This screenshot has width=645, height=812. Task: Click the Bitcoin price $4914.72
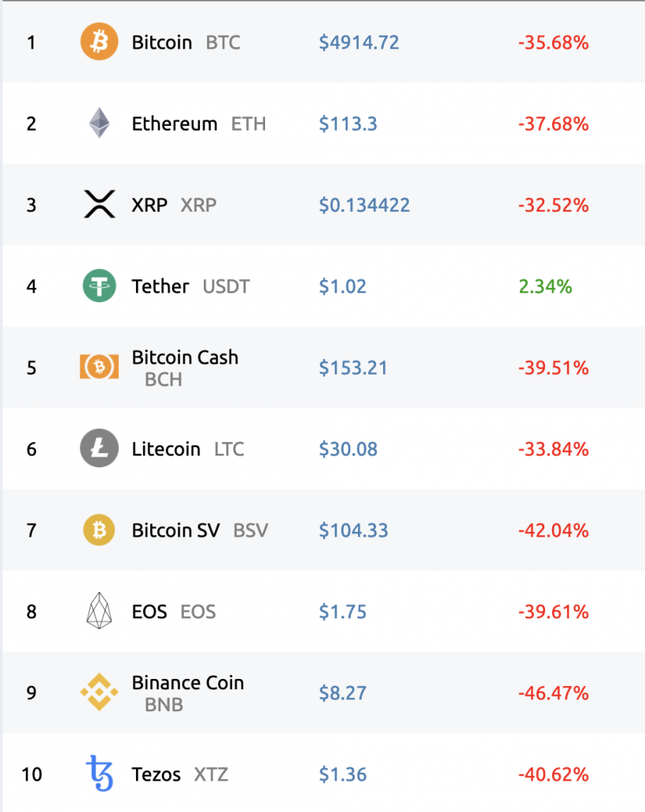pos(359,42)
